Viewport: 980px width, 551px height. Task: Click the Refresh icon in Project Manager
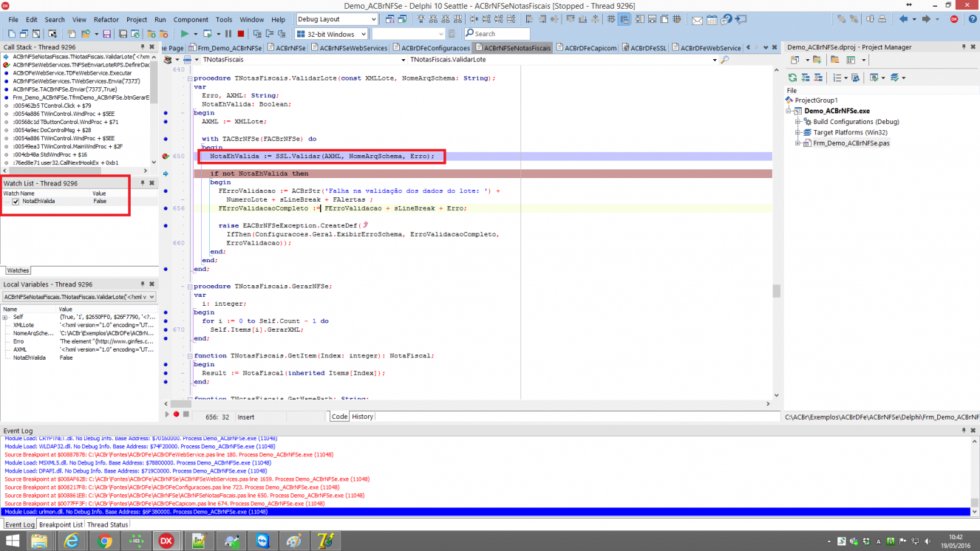click(x=792, y=78)
